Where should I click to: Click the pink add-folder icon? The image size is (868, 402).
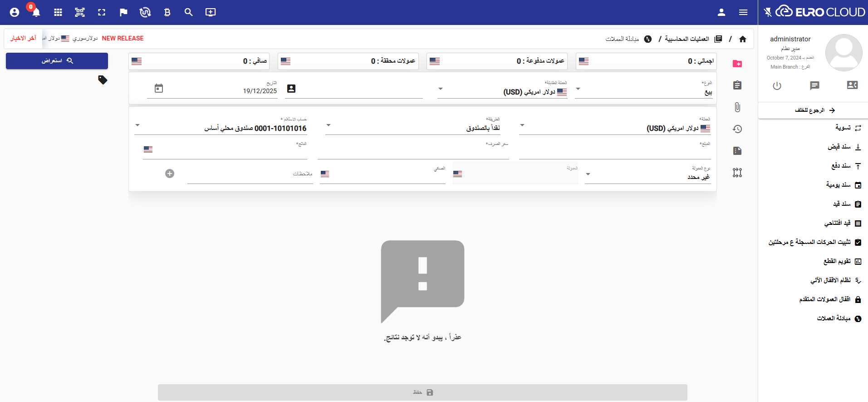click(737, 64)
